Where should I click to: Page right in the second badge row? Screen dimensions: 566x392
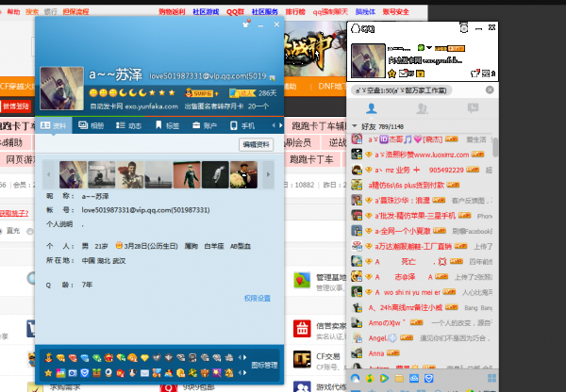(x=245, y=372)
